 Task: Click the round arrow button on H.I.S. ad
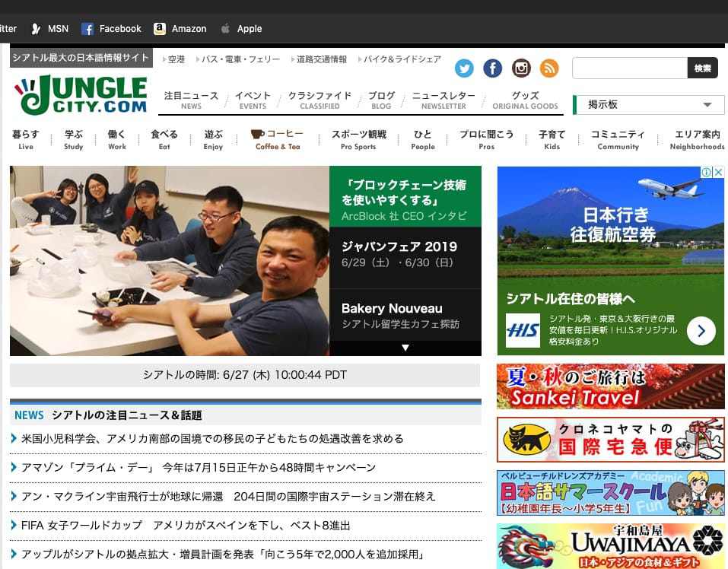[x=701, y=331]
